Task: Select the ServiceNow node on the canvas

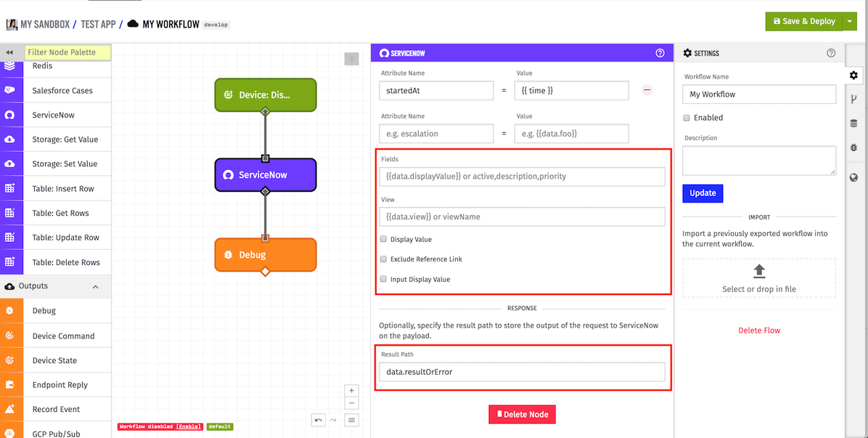Action: [x=265, y=175]
